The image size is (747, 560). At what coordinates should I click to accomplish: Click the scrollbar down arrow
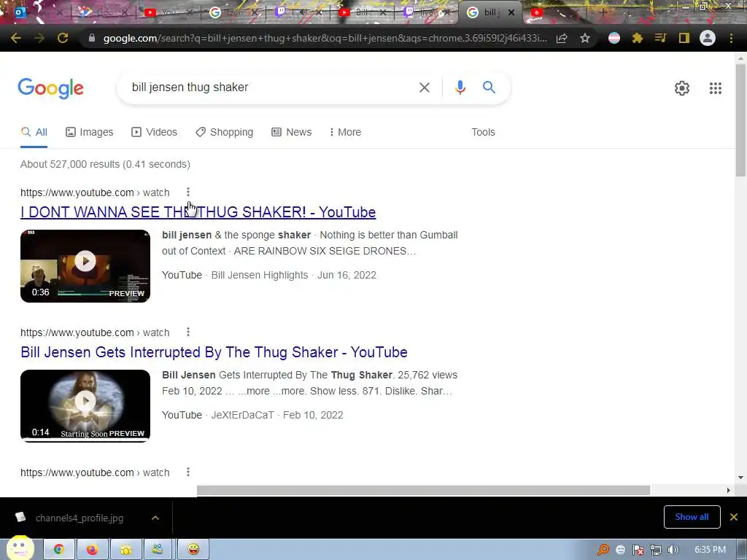740,478
